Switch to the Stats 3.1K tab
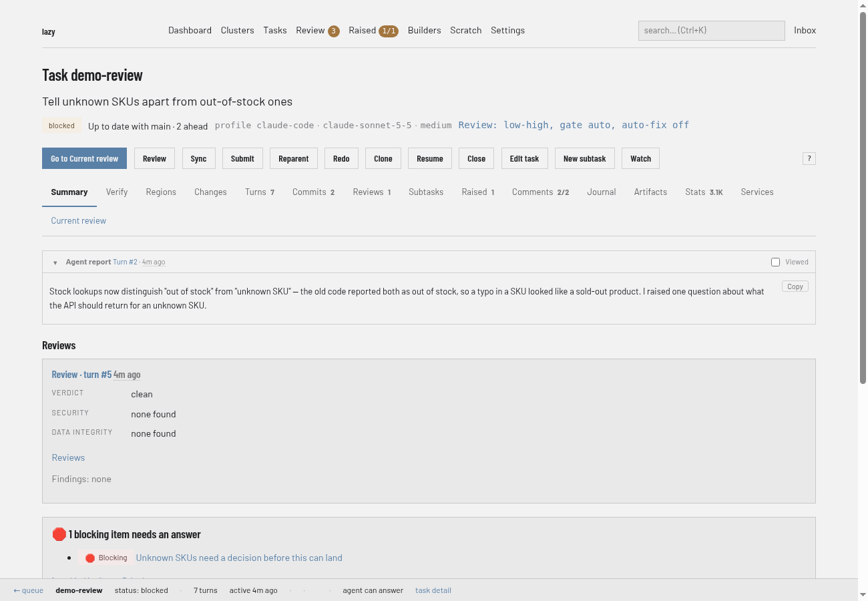The width and height of the screenshot is (868, 601). (704, 192)
